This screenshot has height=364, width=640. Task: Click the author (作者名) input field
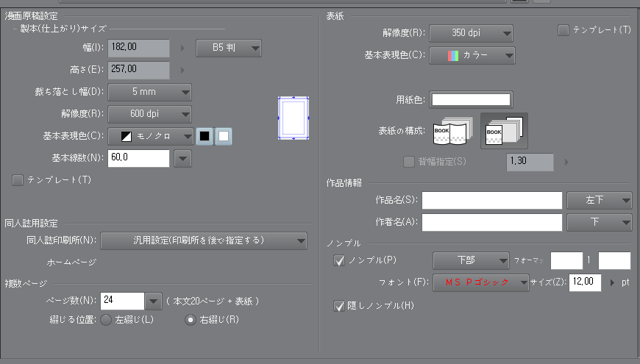tap(492, 222)
